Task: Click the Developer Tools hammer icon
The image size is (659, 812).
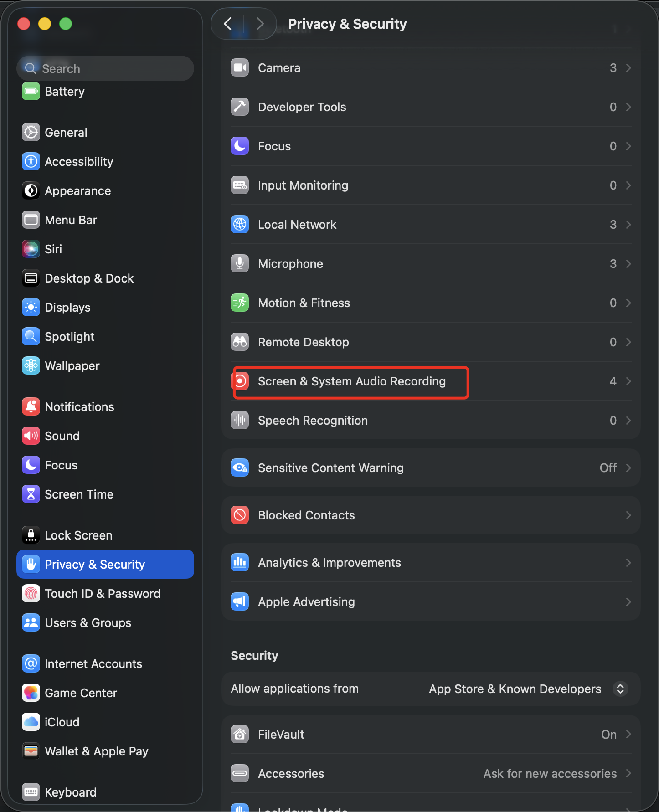Action: click(240, 107)
